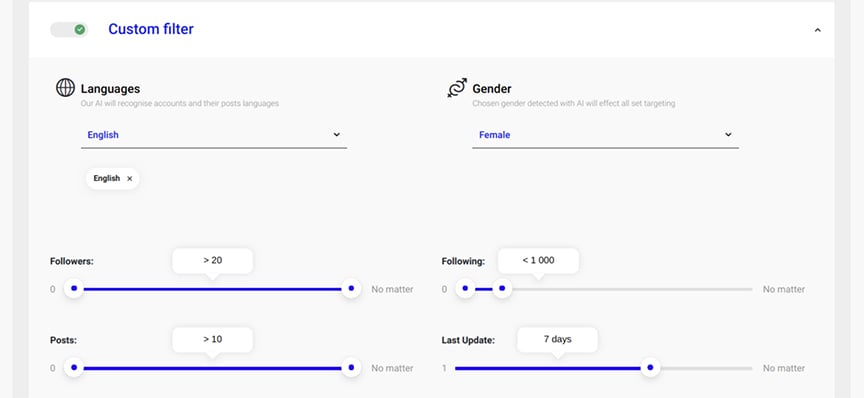Remove the English language tag
The width and height of the screenshot is (864, 398).
click(129, 179)
